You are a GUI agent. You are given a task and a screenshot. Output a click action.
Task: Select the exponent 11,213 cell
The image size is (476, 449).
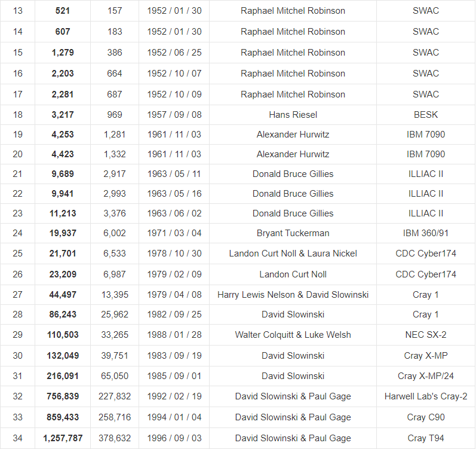(x=63, y=213)
